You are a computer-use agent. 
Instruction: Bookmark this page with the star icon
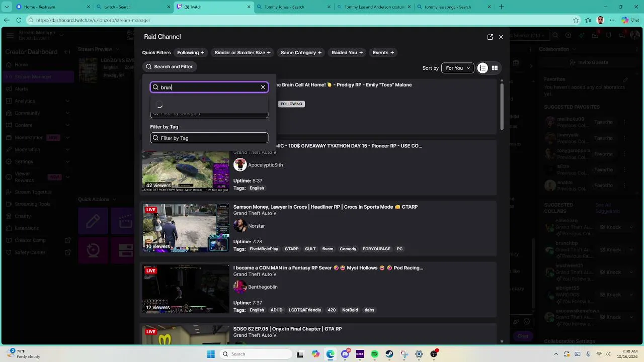pos(576,20)
